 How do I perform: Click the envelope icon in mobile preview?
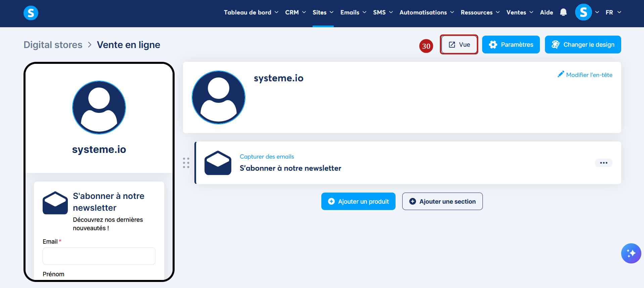[x=55, y=203]
